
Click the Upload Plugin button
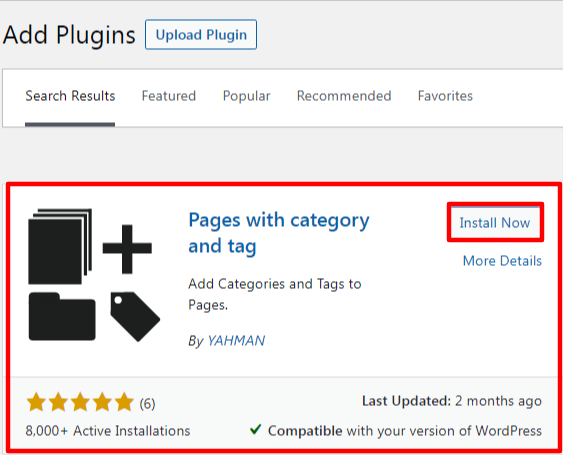tap(201, 34)
